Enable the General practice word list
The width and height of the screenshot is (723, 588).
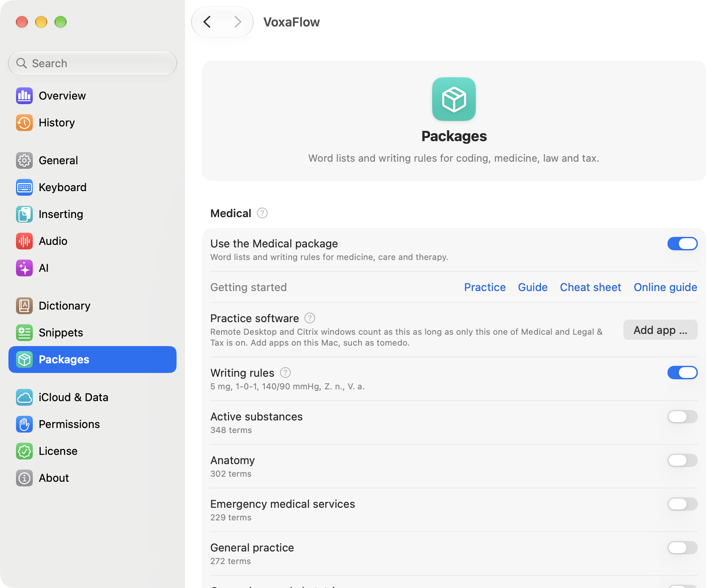tap(683, 548)
